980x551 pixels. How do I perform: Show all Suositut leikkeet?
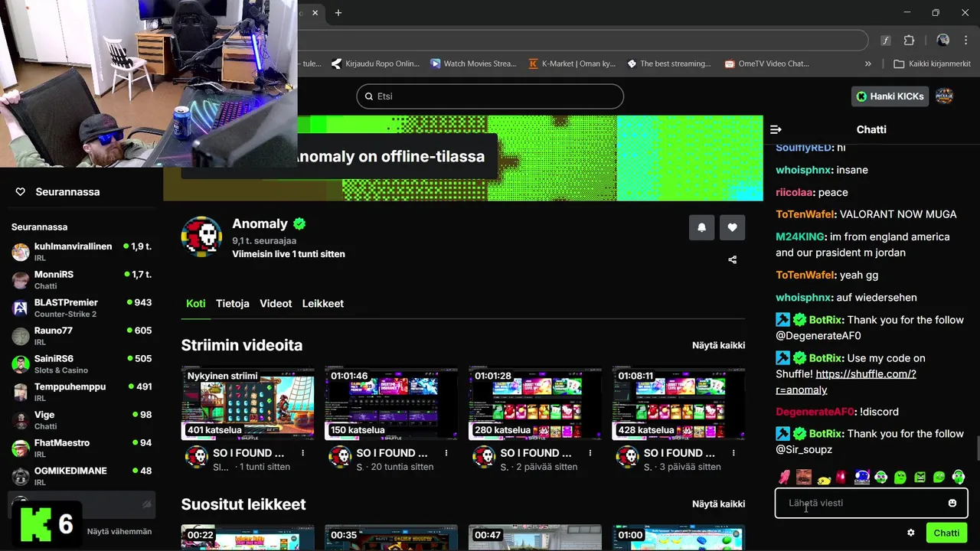coord(718,504)
